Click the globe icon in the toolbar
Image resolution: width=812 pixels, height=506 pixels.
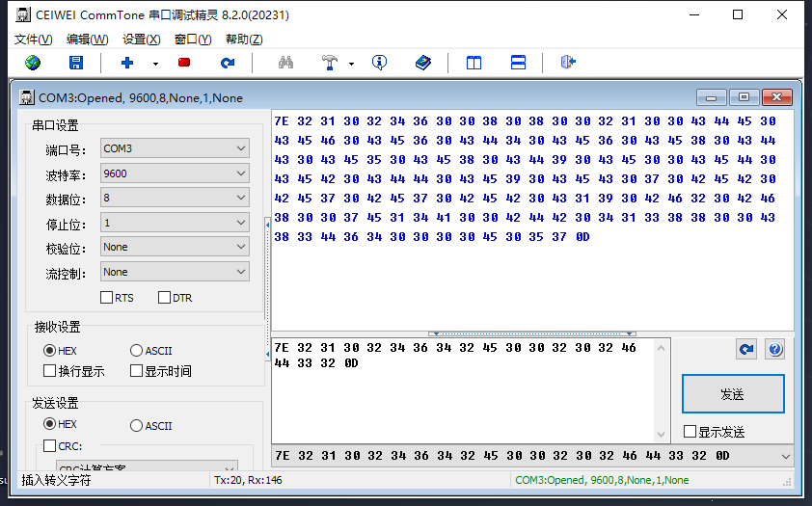(x=33, y=63)
